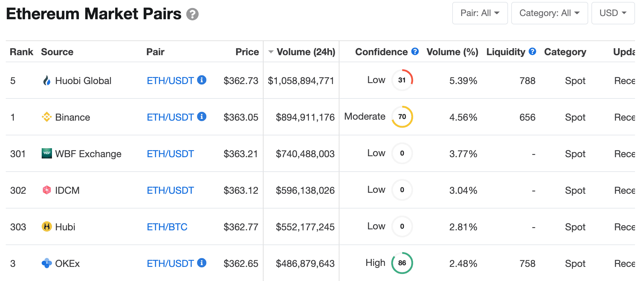
Task: Click the IDCM exchange logo
Action: point(47,190)
